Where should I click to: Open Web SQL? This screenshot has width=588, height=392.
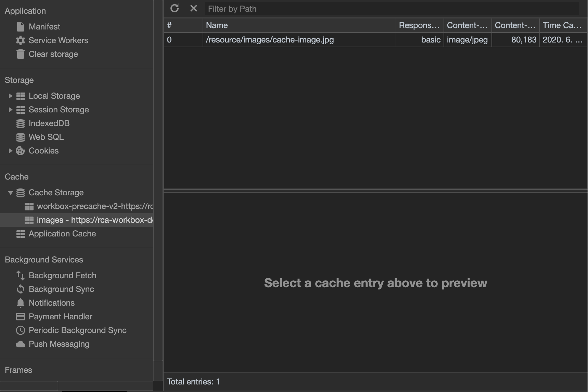[46, 137]
